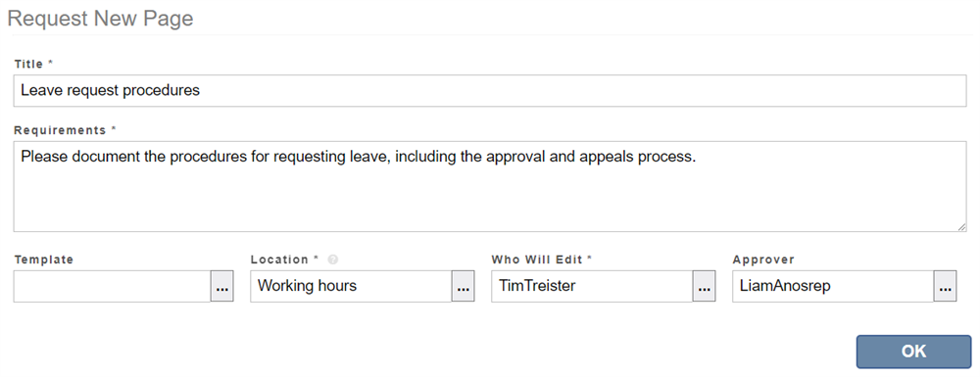
Task: Click inside the Requirements text area
Action: 490,187
